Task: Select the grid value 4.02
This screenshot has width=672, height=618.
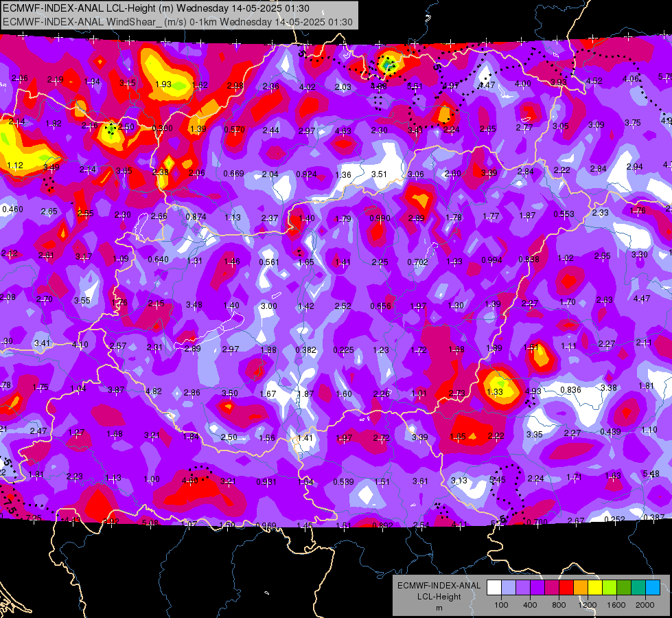Action: (x=308, y=87)
